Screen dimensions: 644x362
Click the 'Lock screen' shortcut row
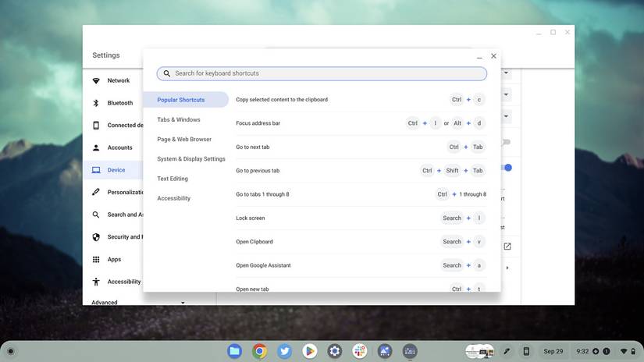pos(361,218)
